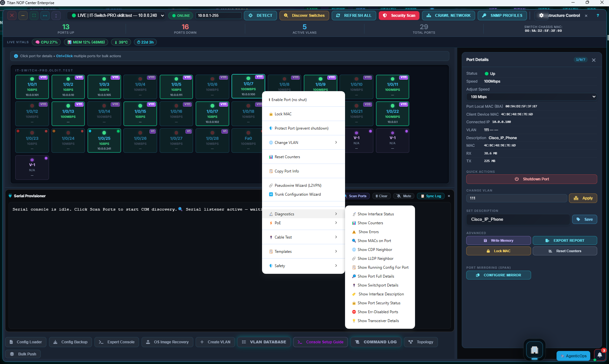Click the IP range field 10.0.0.1-255

point(218,15)
